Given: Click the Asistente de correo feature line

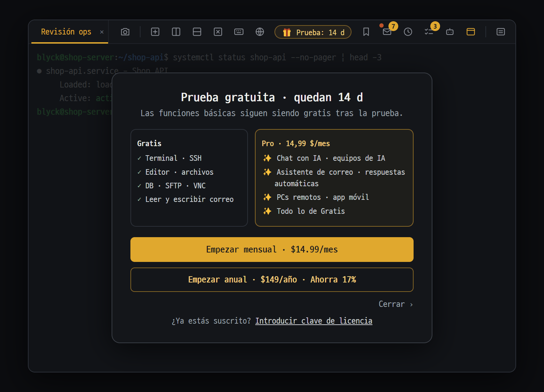Looking at the screenshot, I should 334,178.
